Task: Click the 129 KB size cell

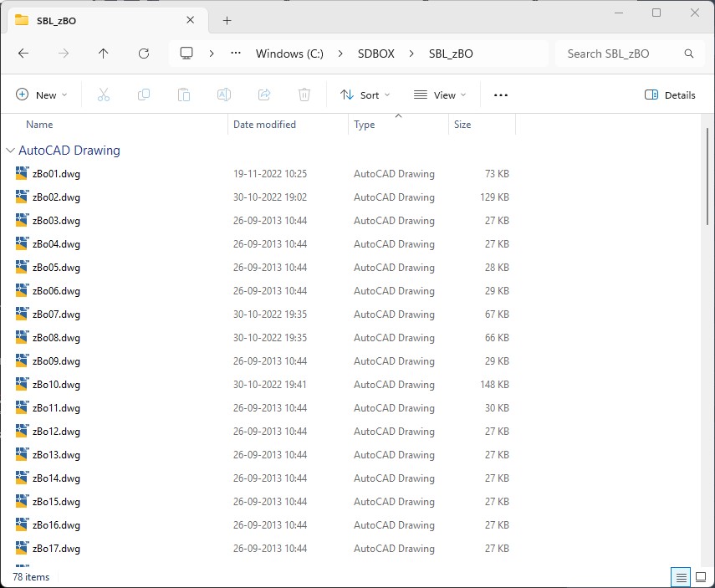Action: click(x=494, y=197)
